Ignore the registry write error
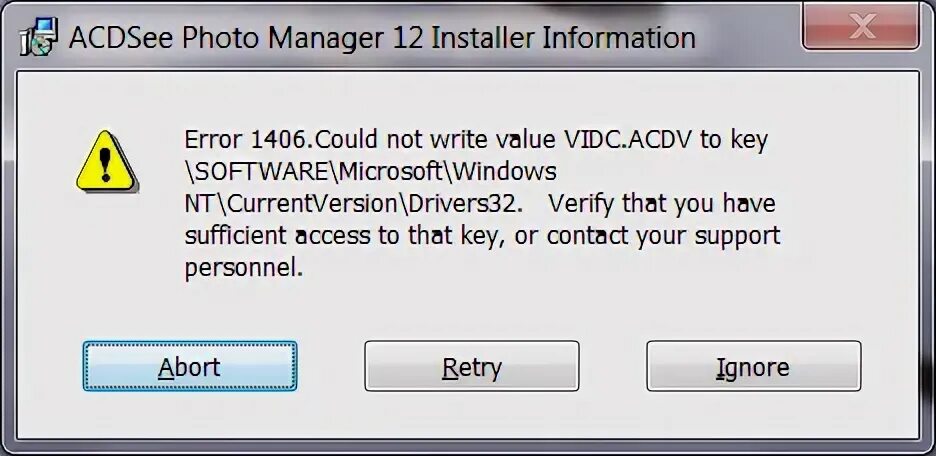This screenshot has height=456, width=936. click(x=753, y=366)
